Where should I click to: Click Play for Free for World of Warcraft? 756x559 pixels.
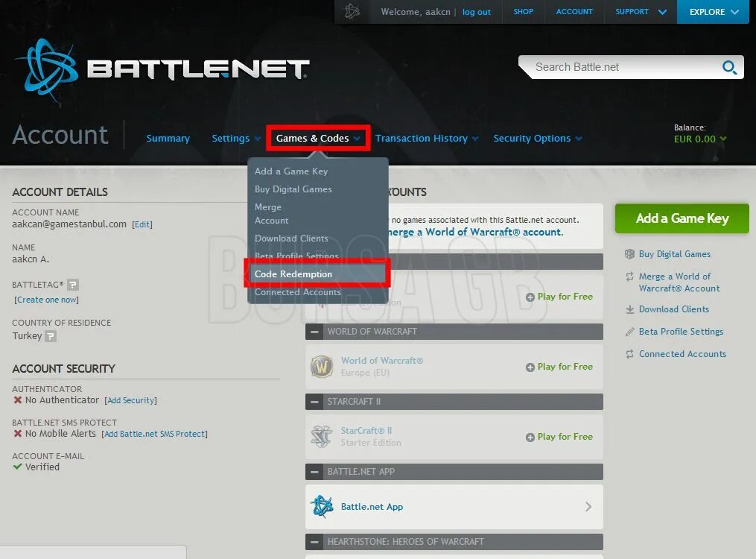coord(565,367)
